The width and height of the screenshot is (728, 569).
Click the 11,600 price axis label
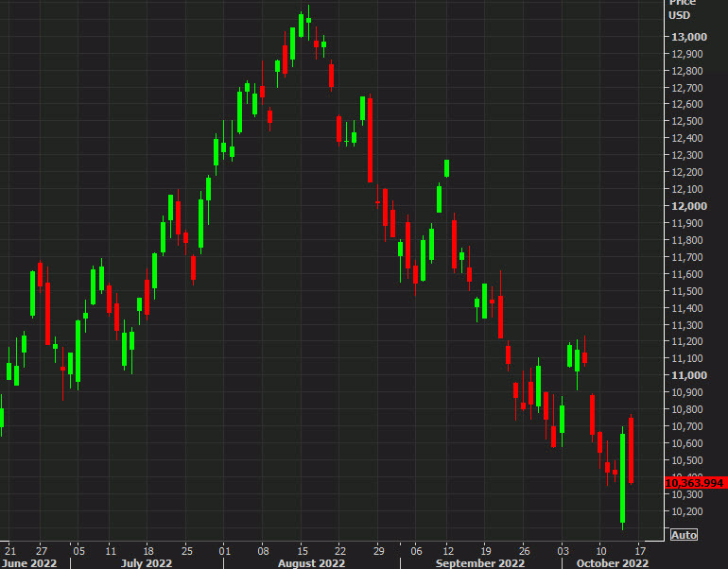coord(687,274)
